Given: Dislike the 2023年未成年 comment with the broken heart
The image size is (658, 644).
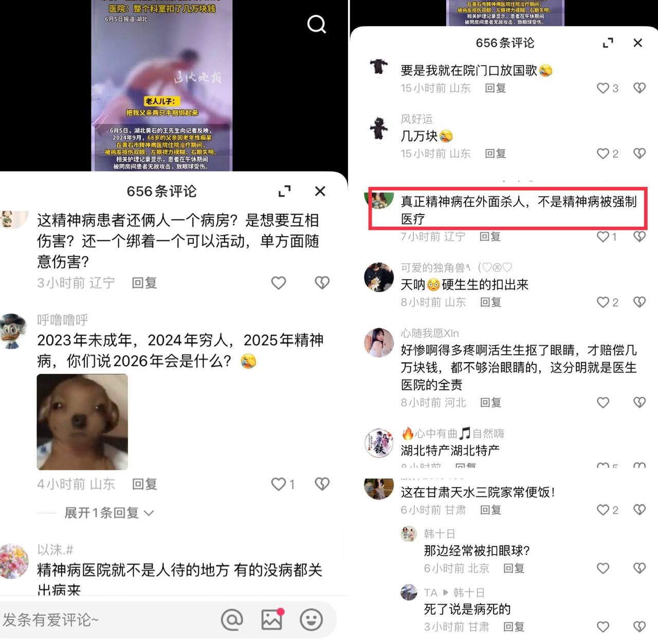Looking at the screenshot, I should [322, 484].
